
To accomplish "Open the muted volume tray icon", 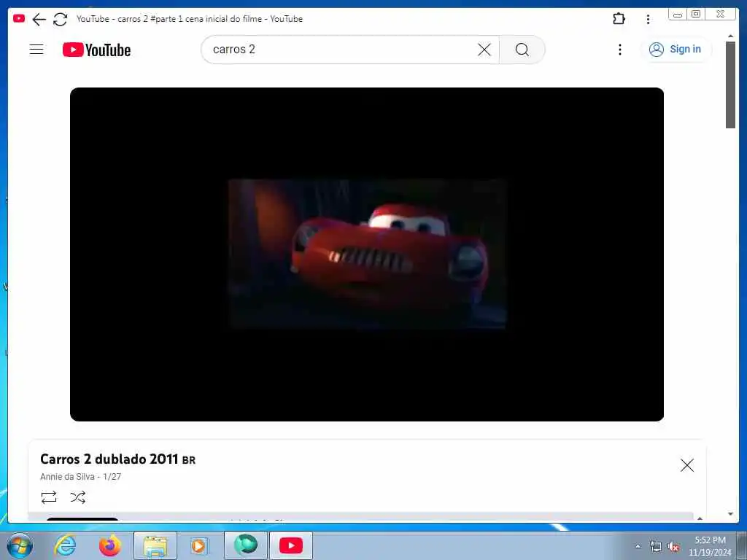I will click(673, 547).
